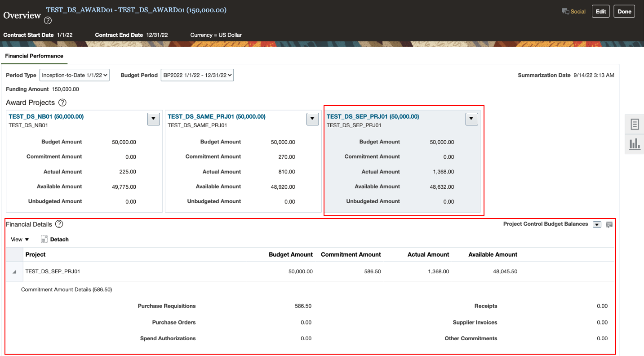Open the bar chart panel icon
The width and height of the screenshot is (644, 356).
point(635,144)
